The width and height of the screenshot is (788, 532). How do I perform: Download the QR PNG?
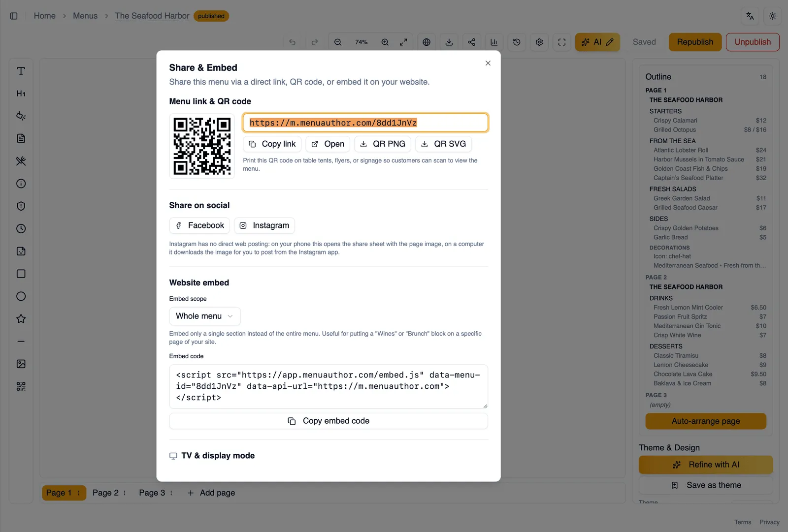coord(383,144)
